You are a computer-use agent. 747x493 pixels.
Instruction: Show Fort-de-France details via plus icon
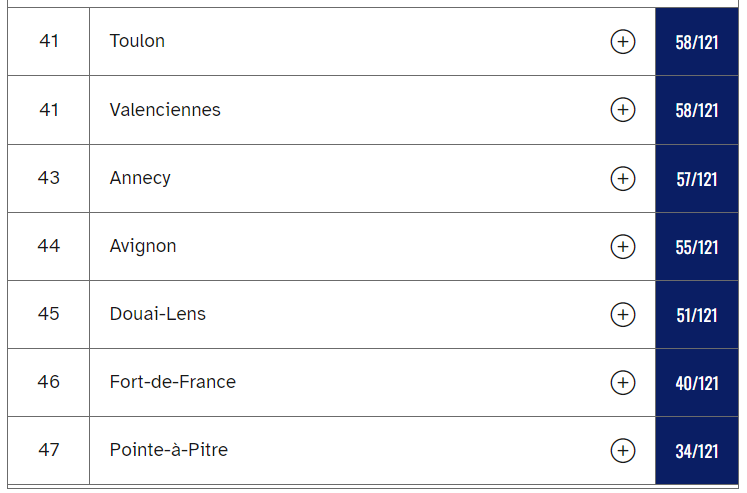coord(623,383)
